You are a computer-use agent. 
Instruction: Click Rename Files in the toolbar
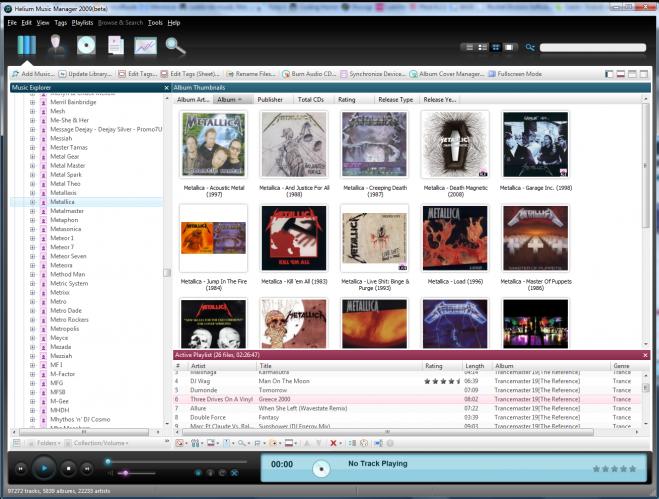(251, 74)
